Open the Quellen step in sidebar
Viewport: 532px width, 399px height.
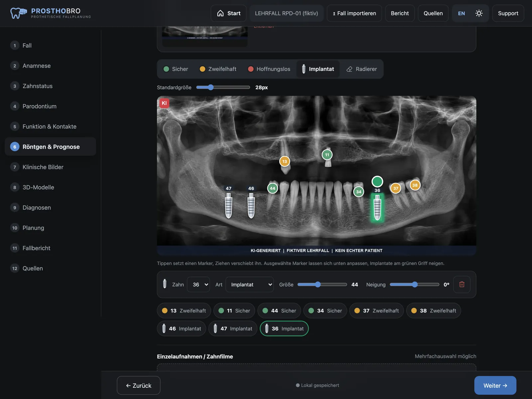point(51,269)
